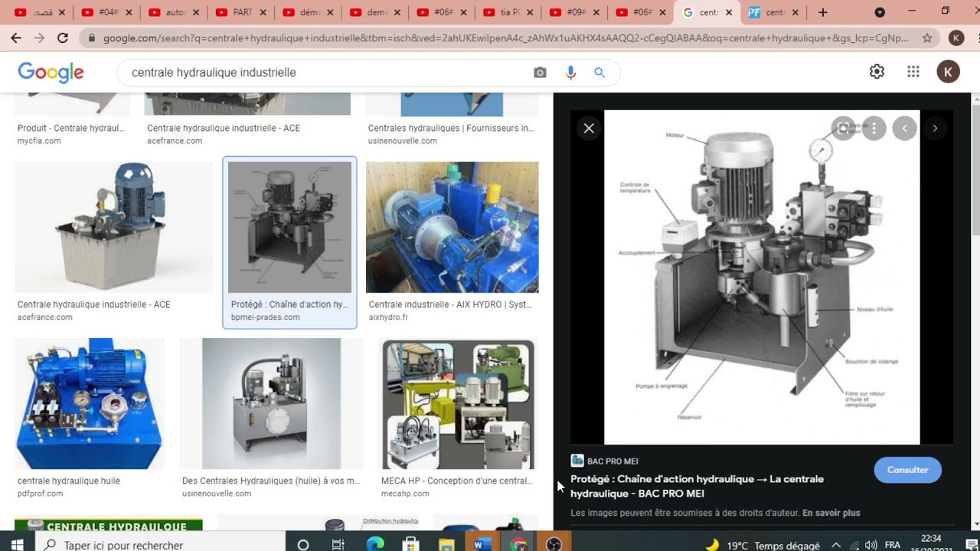Open the 'MECA HP - Conception d'une central' title
The height and width of the screenshot is (551, 980).
pos(457,481)
